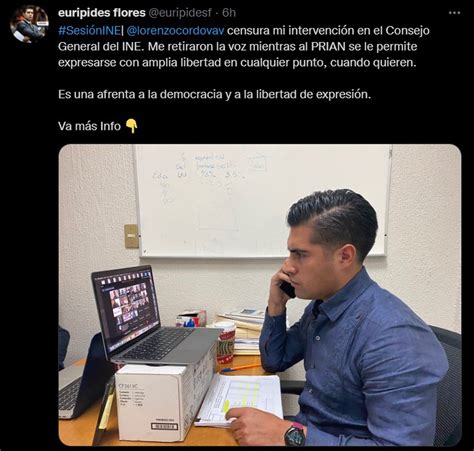Click the phone held to the man's ear

[287, 288]
